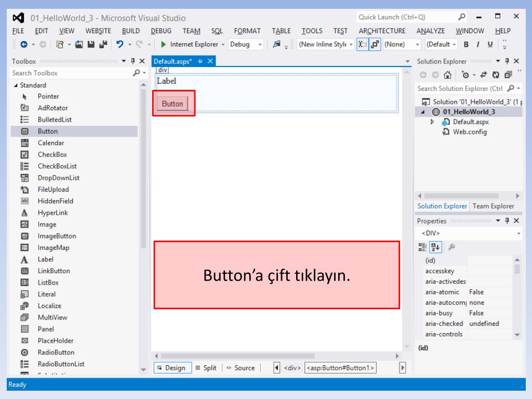532x399 pixels.
Task: Click the Navigate Backward toolbar icon
Action: pos(24,44)
